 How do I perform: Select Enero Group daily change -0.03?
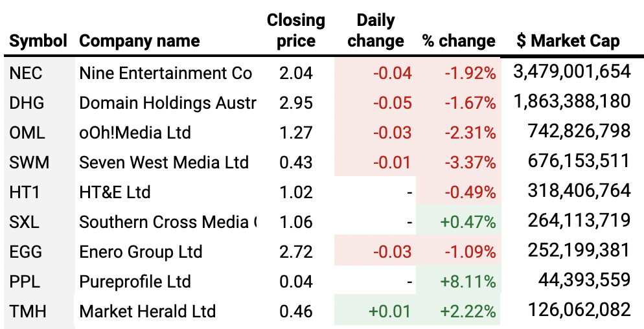tap(392, 252)
